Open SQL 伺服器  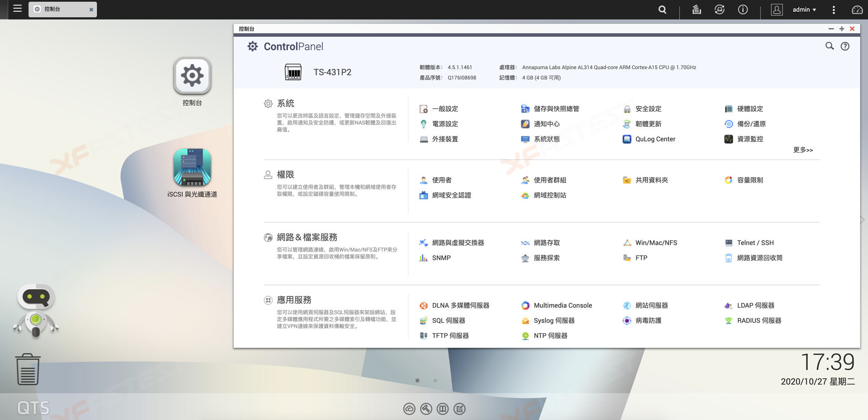[x=442, y=321]
